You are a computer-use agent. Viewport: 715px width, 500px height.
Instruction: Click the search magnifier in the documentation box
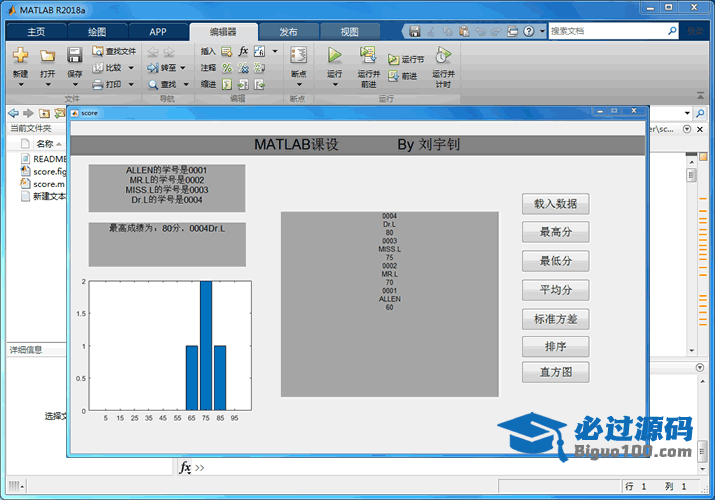pos(672,31)
